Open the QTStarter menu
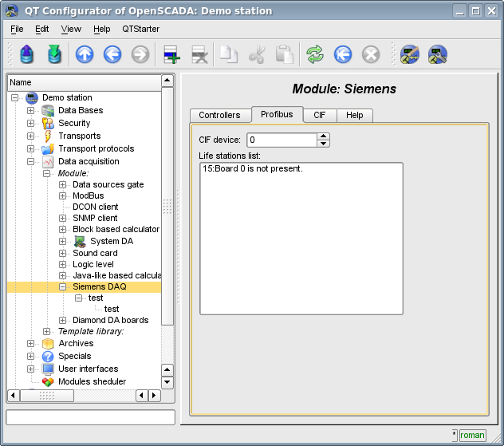Screen dimensions: 504x446 pyautogui.click(x=140, y=29)
